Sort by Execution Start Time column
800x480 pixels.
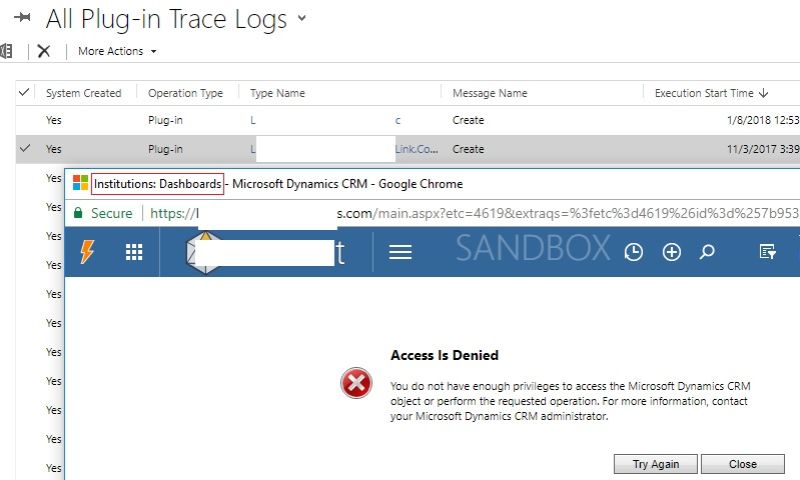704,93
